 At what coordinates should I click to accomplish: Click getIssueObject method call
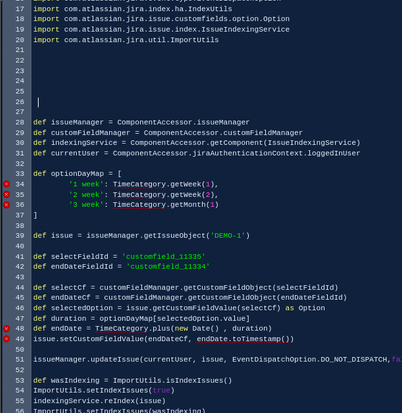tap(174, 236)
